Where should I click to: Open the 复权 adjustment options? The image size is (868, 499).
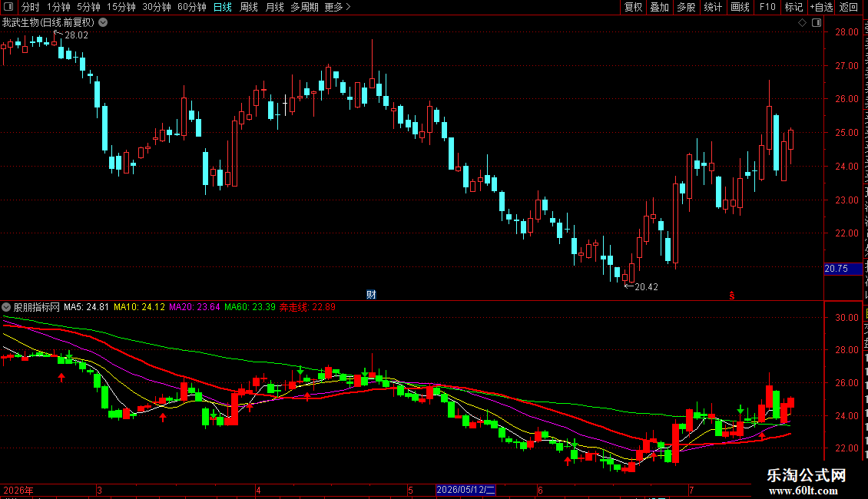pyautogui.click(x=633, y=7)
